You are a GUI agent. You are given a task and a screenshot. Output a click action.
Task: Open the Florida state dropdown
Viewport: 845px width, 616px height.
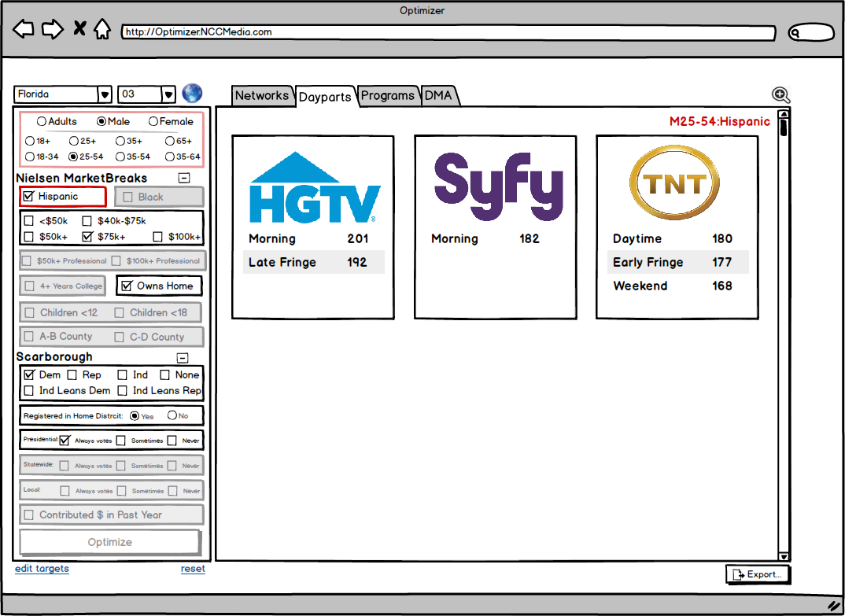[x=105, y=94]
